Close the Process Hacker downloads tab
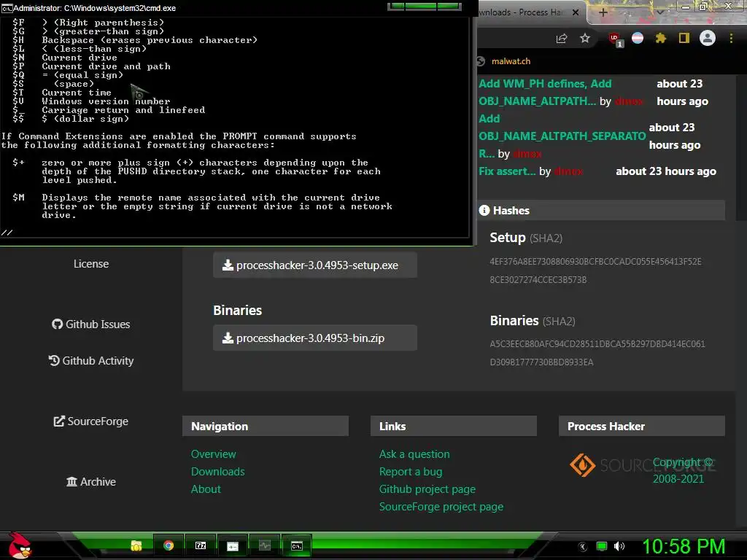 (x=576, y=12)
